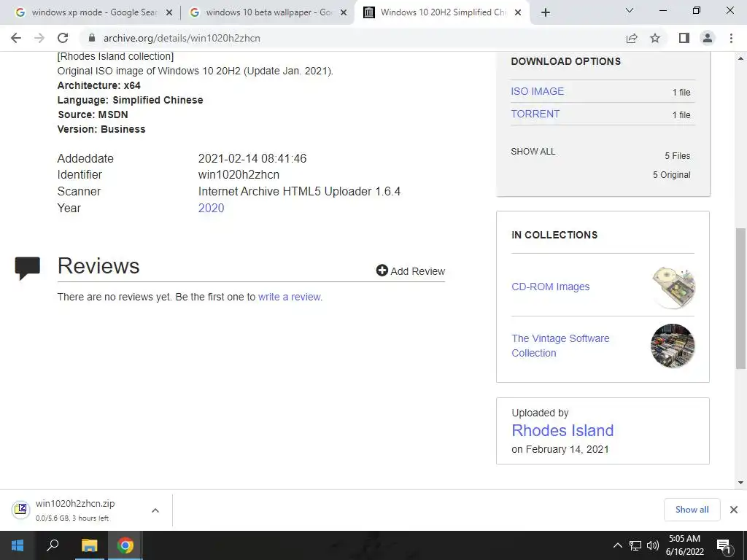Close the 'windows 10 beta wallpaper' tab

(x=344, y=12)
